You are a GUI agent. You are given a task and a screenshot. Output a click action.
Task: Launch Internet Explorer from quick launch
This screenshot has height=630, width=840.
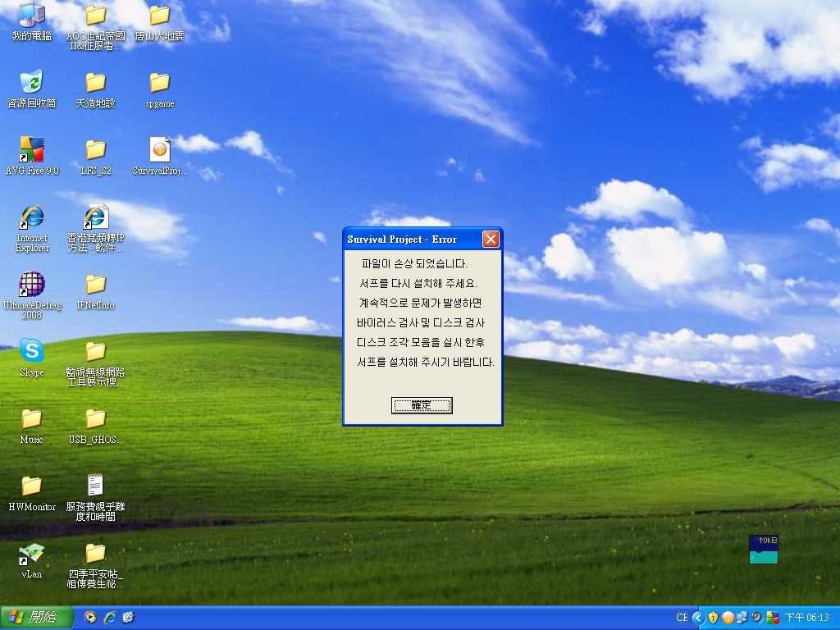(110, 617)
